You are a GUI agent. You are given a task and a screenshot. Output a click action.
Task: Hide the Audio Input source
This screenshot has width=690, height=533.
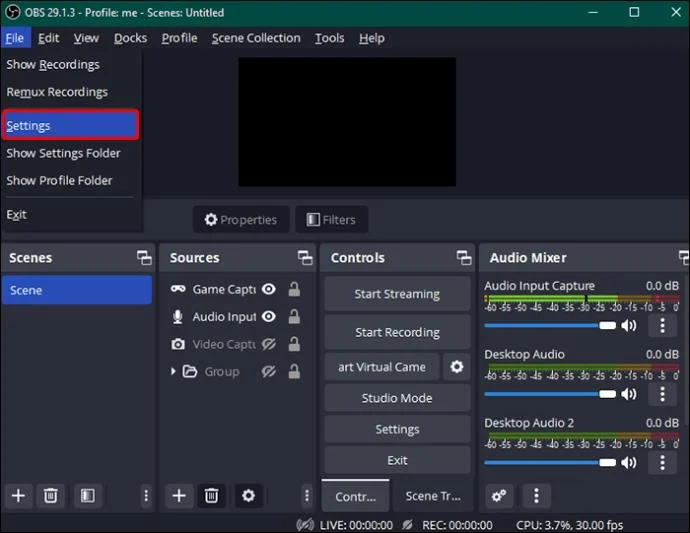pyautogui.click(x=268, y=316)
